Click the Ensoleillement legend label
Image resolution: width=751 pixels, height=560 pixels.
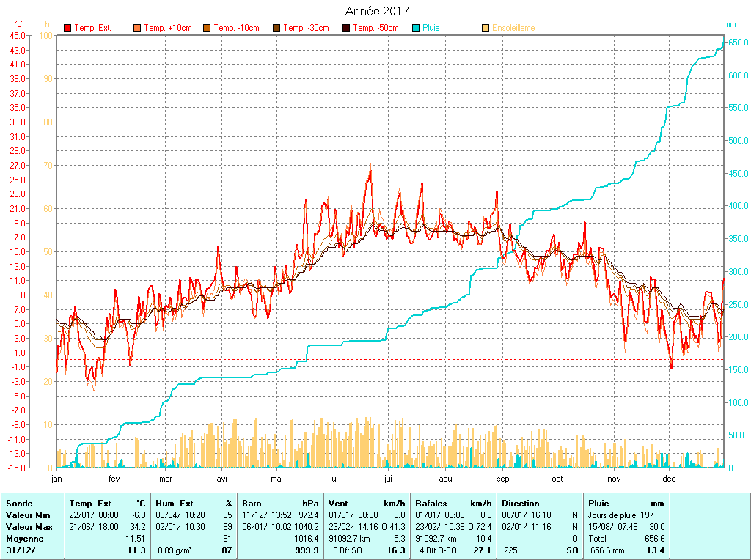[513, 28]
